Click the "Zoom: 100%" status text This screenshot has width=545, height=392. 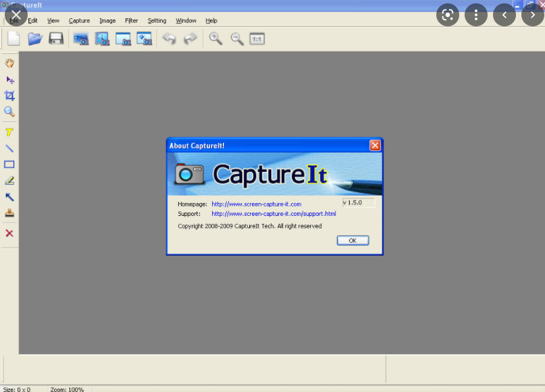67,389
